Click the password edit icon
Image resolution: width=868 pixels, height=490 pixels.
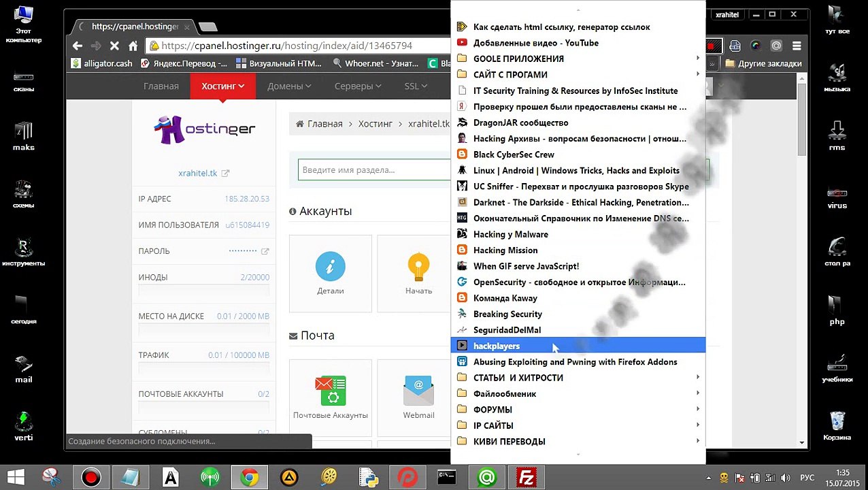pyautogui.click(x=265, y=251)
